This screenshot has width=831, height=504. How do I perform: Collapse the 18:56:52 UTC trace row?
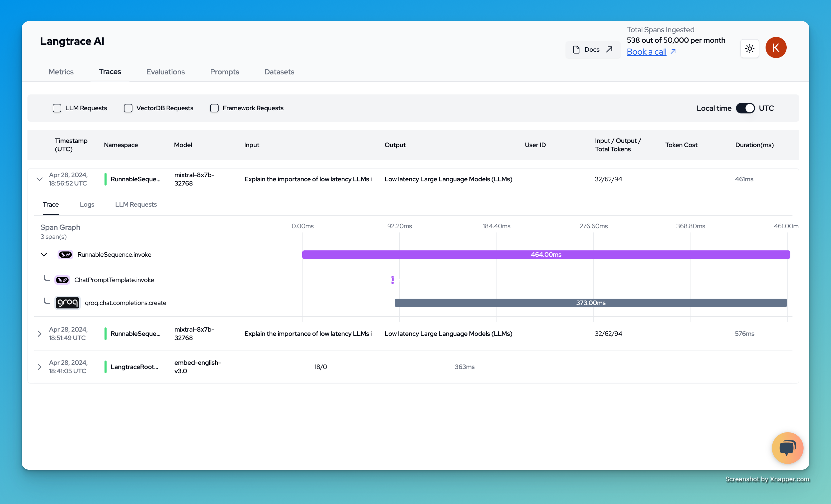(39, 179)
